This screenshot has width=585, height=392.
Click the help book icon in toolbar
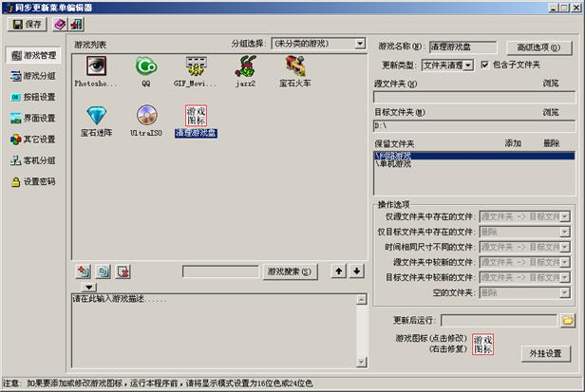59,23
